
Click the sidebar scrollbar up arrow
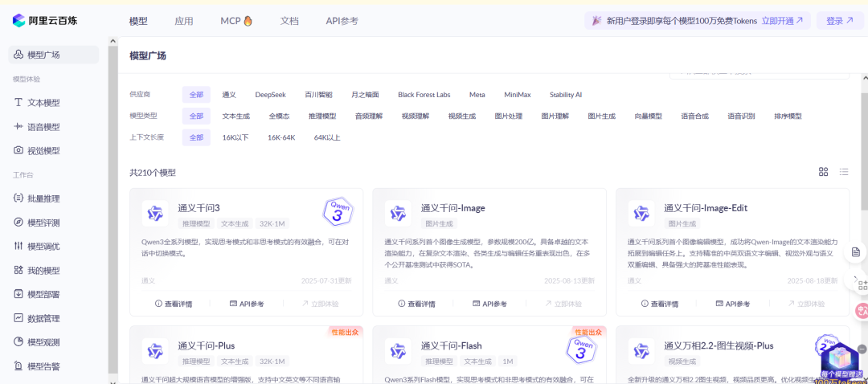[113, 41]
